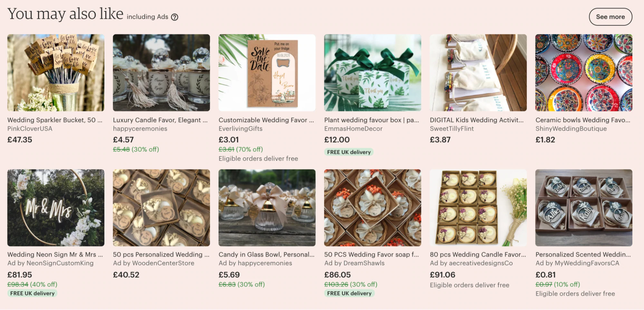The image size is (644, 310).
Task: Open Plant wedding favour box image
Action: (x=373, y=73)
